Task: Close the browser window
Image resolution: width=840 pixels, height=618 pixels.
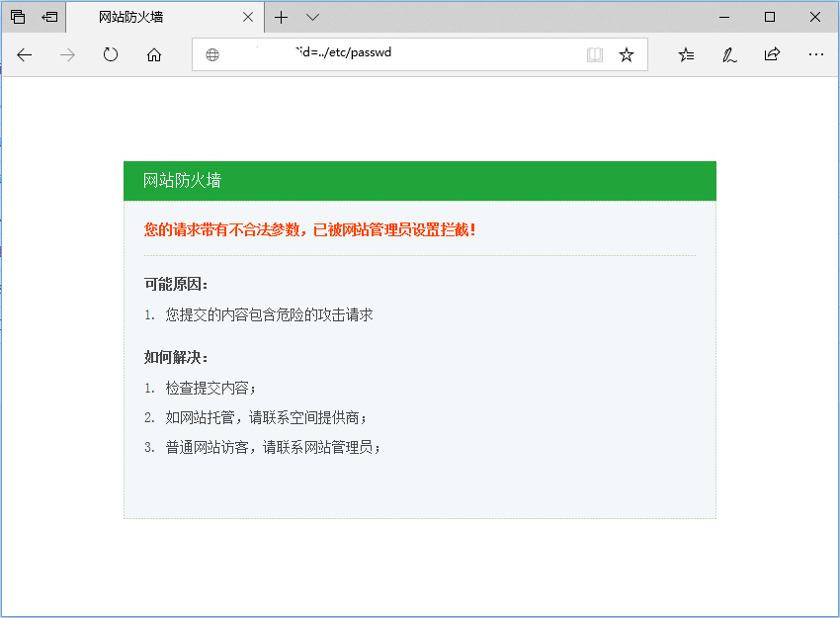Action: (815, 17)
